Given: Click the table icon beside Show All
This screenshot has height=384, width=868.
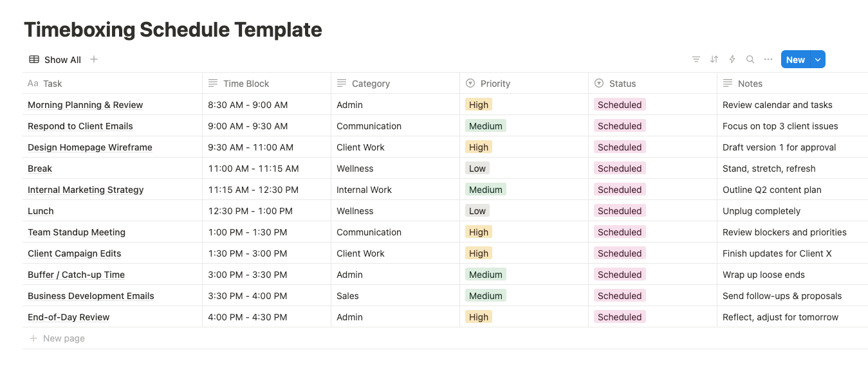Looking at the screenshot, I should [34, 59].
